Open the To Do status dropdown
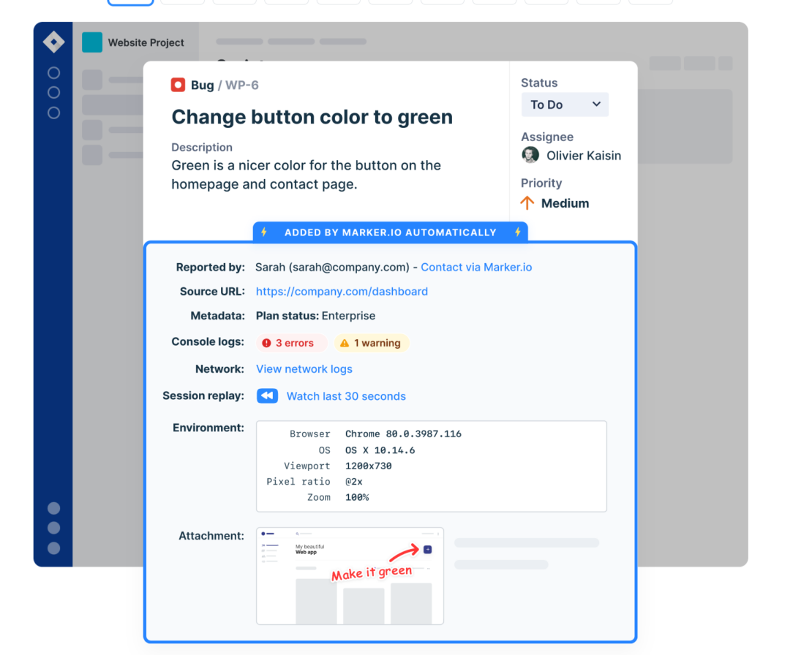 point(564,105)
